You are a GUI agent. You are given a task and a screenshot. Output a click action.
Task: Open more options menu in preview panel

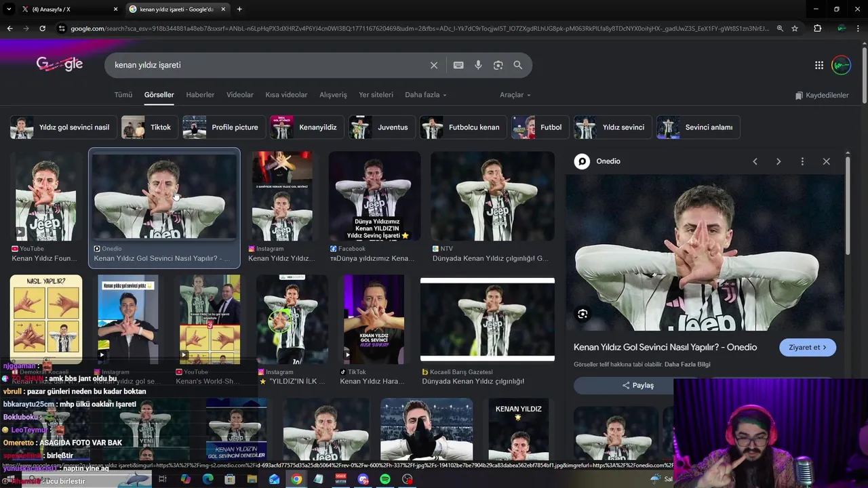802,161
